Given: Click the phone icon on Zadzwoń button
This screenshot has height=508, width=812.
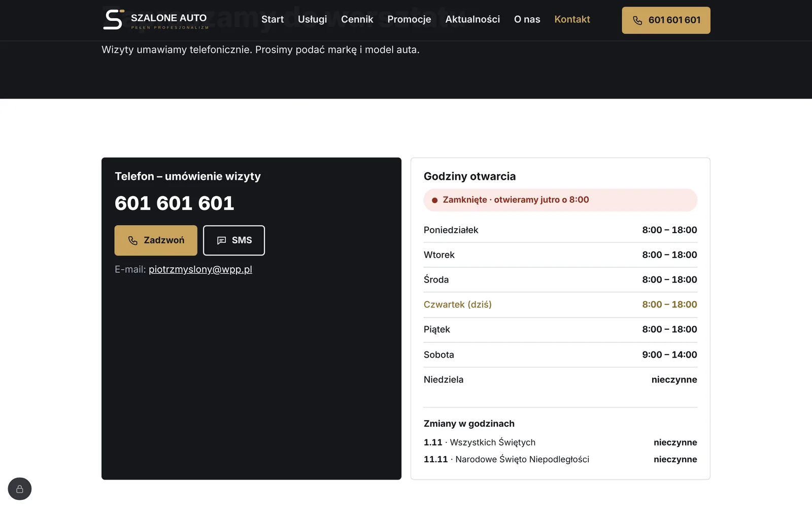Looking at the screenshot, I should [x=133, y=240].
